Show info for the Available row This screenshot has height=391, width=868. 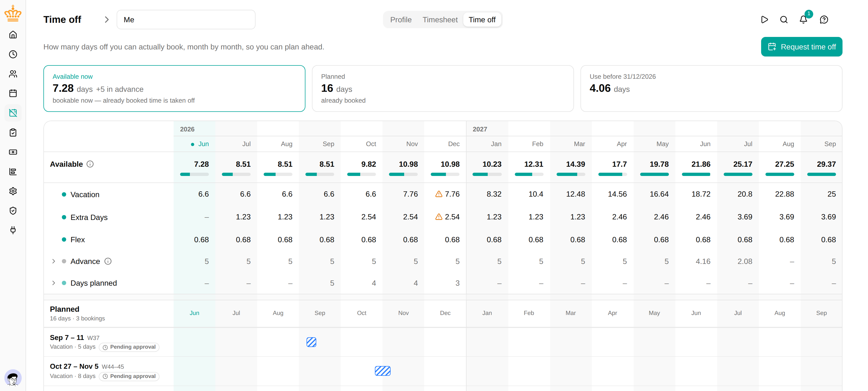tap(90, 164)
